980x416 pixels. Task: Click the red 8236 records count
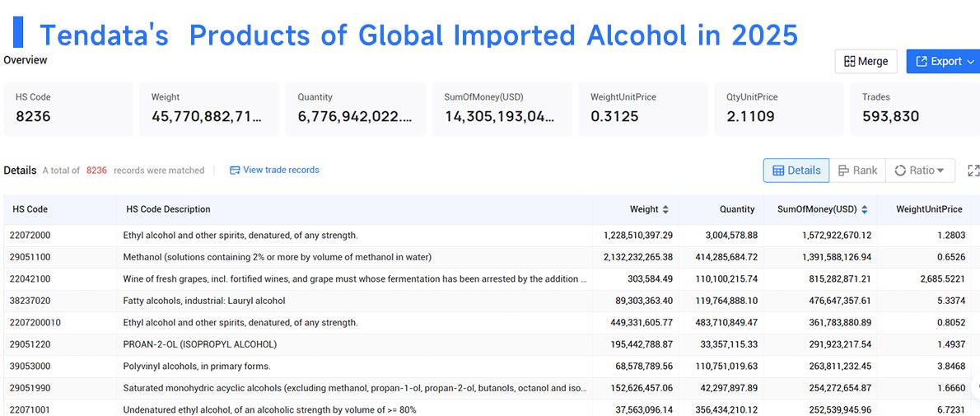click(x=96, y=171)
